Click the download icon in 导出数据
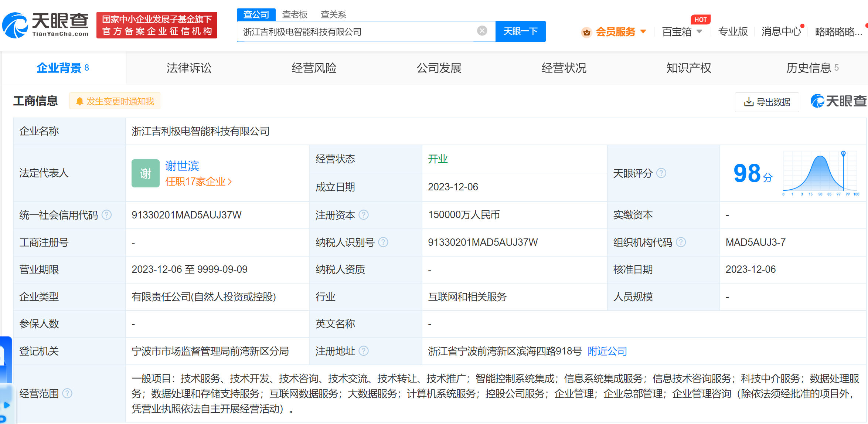 [749, 102]
